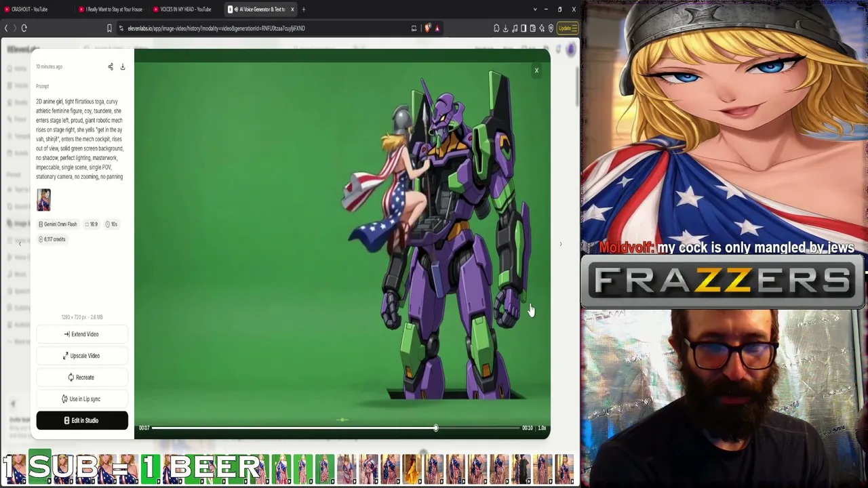
Task: Close the AI Voice Generator tab
Action: [292, 9]
